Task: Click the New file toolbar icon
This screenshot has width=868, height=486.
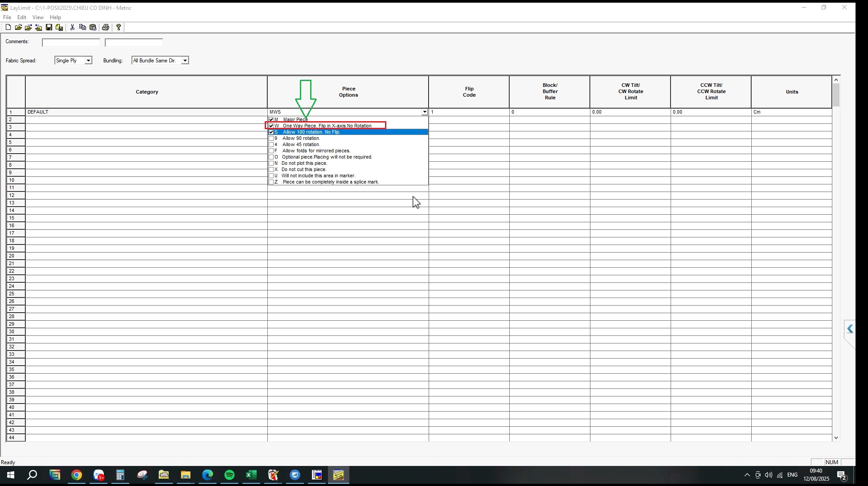Action: tap(8, 28)
